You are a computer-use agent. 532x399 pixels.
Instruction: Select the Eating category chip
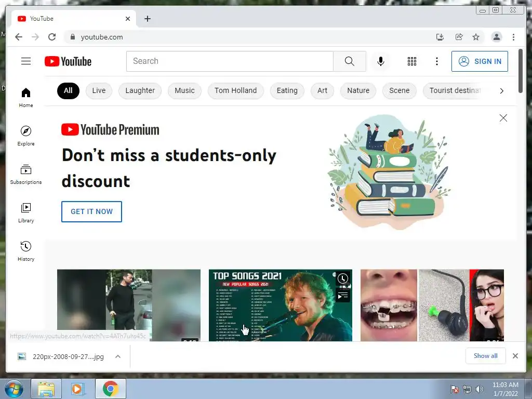(x=287, y=90)
